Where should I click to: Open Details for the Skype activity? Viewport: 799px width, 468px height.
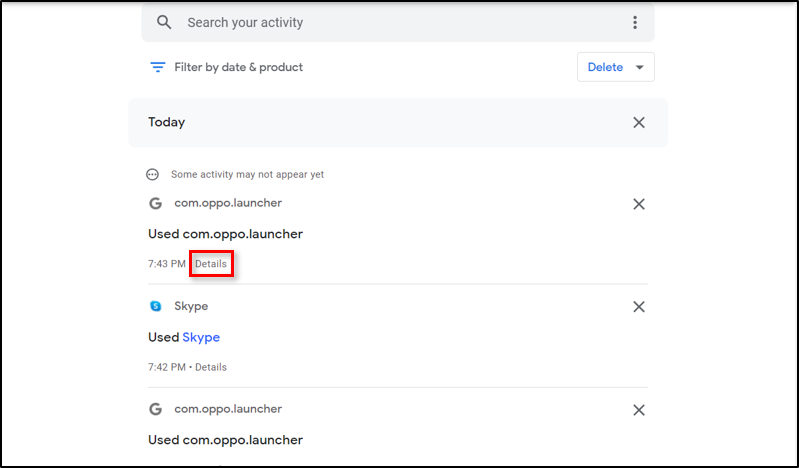click(211, 367)
